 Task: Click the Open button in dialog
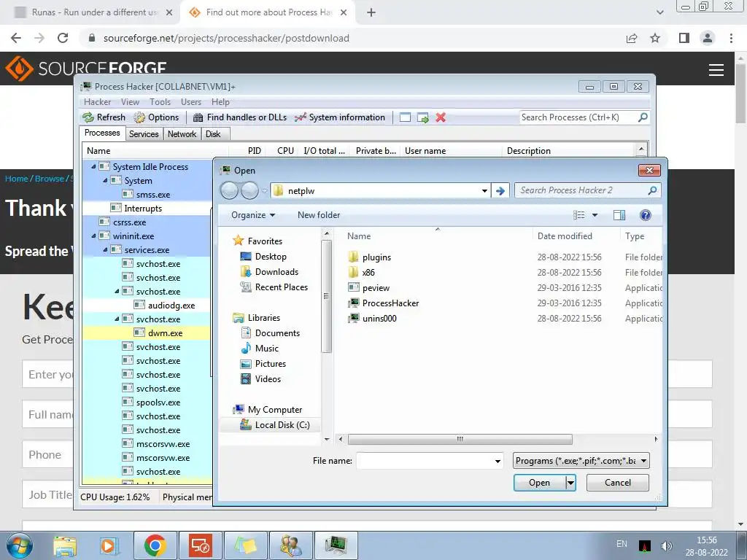point(539,483)
